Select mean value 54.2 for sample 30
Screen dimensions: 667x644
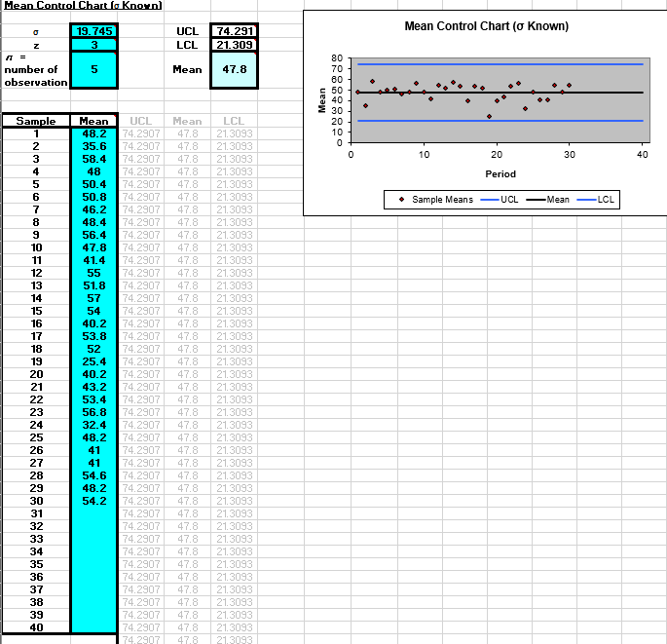coord(94,501)
